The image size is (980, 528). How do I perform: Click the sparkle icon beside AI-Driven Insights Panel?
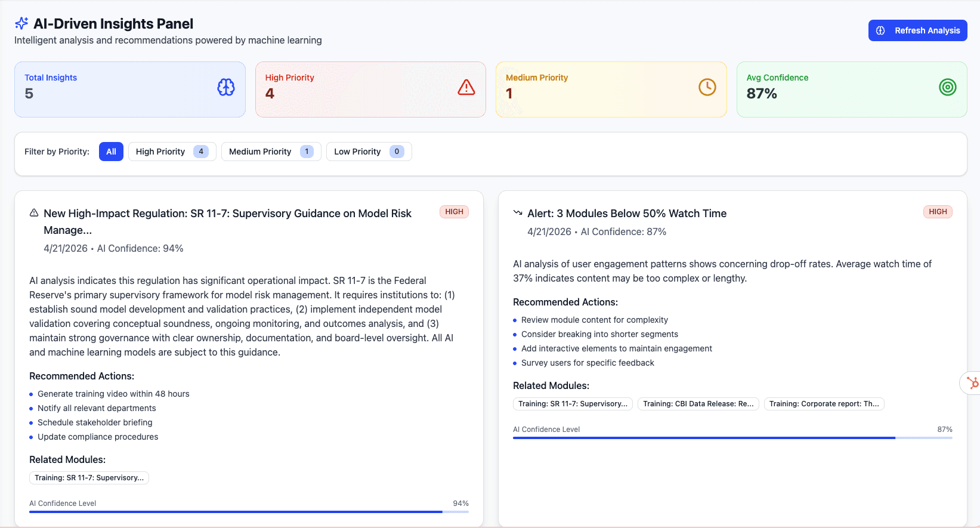pyautogui.click(x=21, y=23)
